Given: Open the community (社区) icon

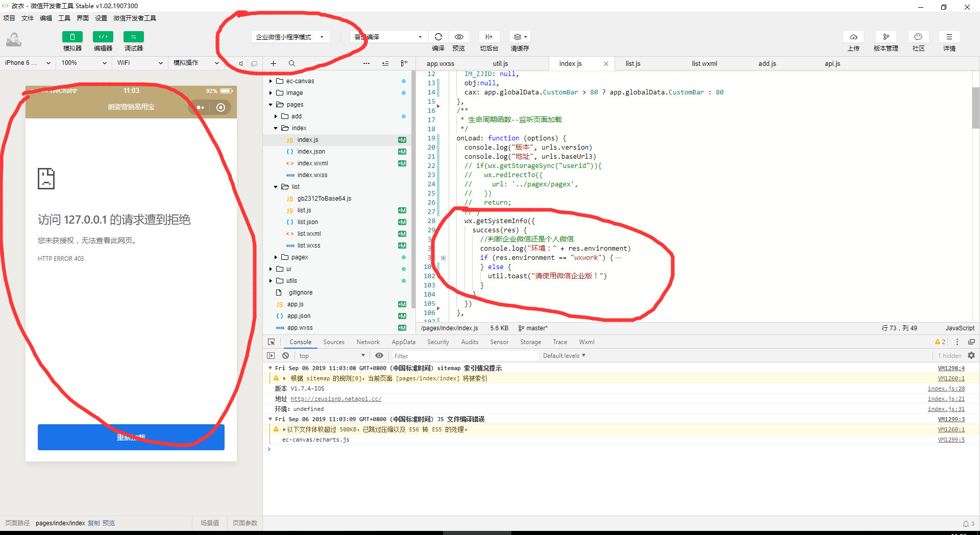Looking at the screenshot, I should (x=918, y=37).
